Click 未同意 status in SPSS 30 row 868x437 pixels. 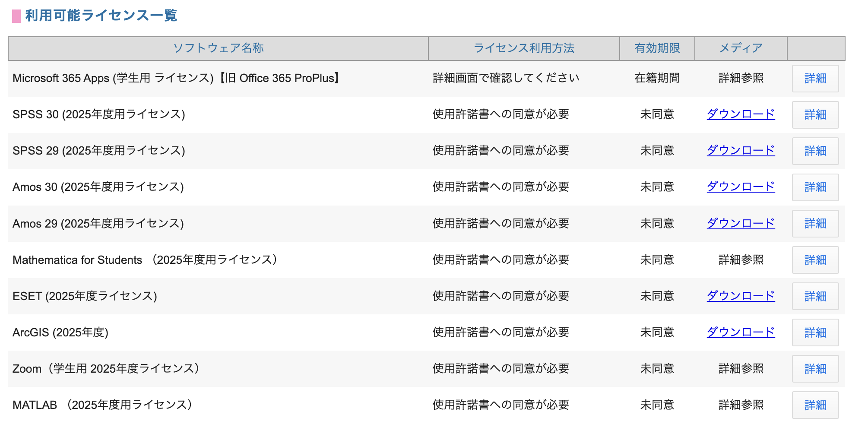pos(657,114)
